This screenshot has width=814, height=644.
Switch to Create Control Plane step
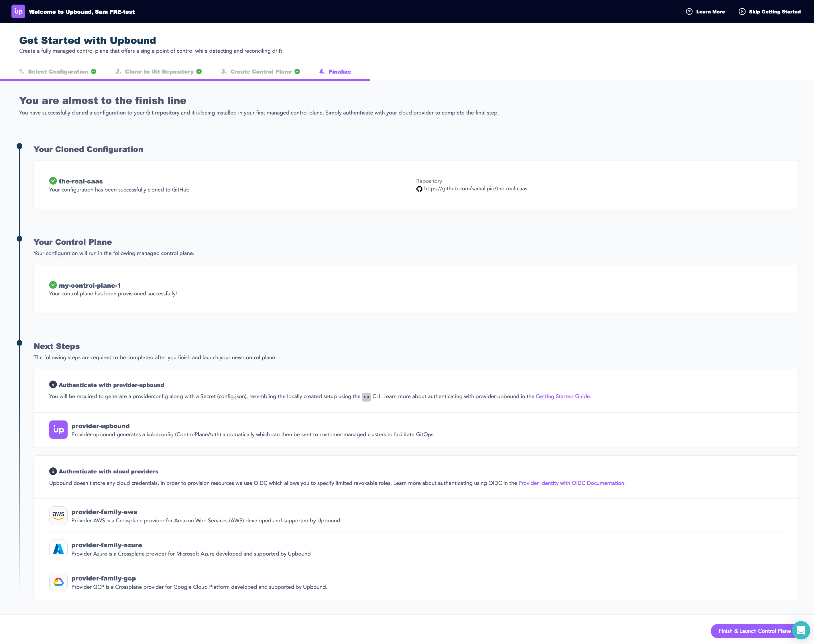click(261, 72)
